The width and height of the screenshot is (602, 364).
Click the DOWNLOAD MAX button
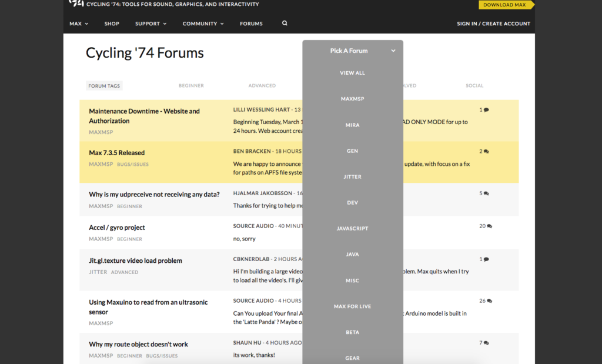pyautogui.click(x=506, y=4)
